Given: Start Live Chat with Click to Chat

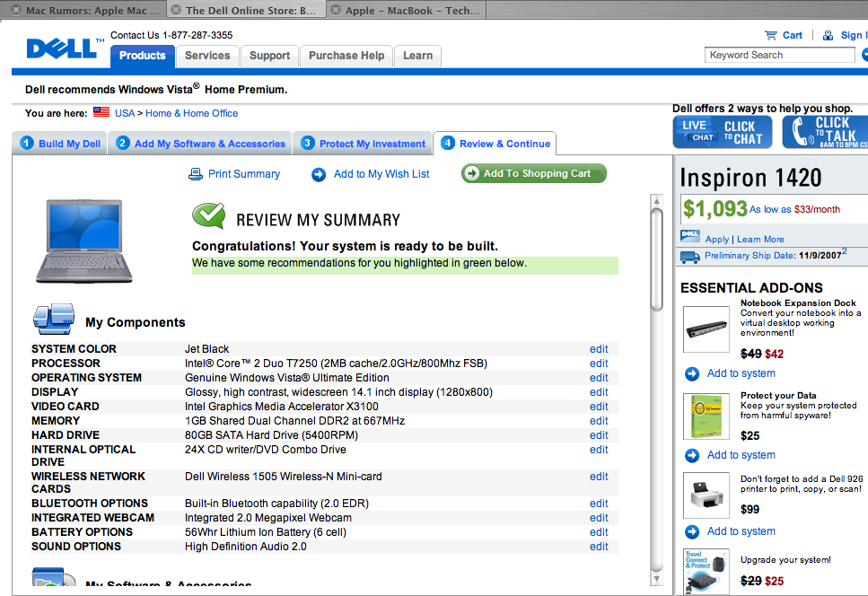Looking at the screenshot, I should 723,132.
